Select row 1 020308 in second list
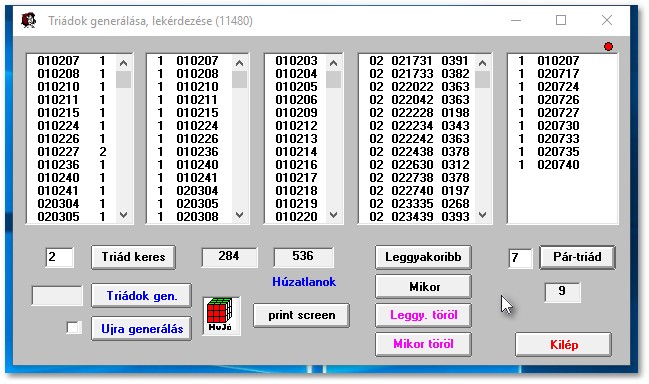This screenshot has height=384, width=649. tap(190, 217)
